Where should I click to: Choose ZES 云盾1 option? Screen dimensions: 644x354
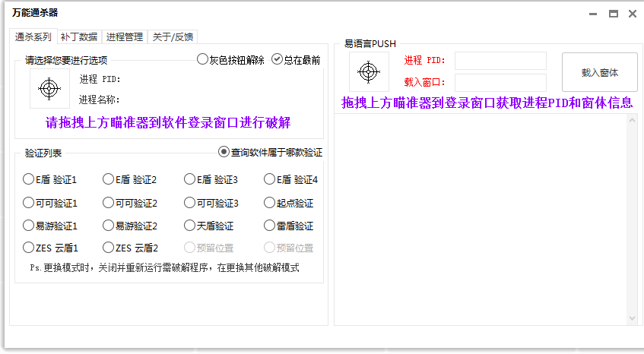50,248
